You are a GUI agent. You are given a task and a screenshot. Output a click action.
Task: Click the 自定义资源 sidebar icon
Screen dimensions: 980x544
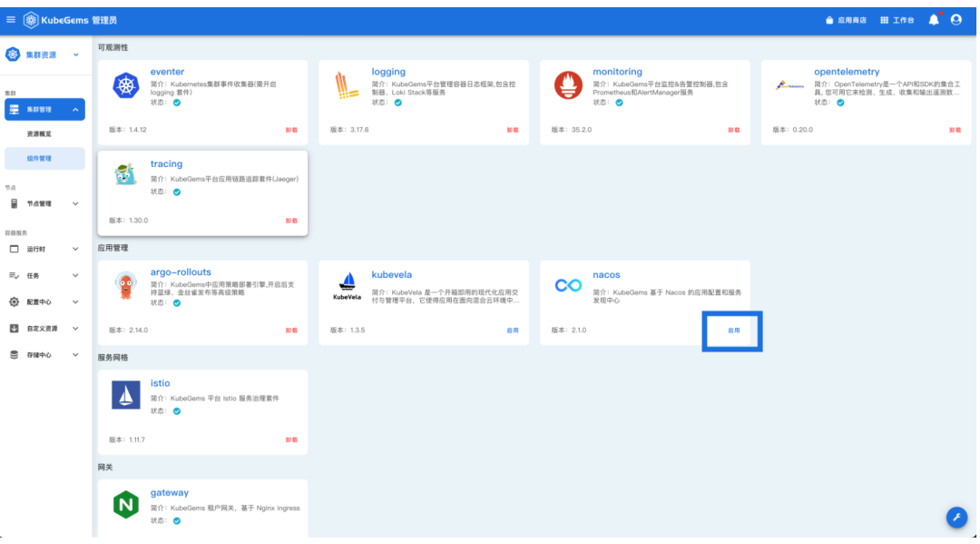click(x=14, y=328)
